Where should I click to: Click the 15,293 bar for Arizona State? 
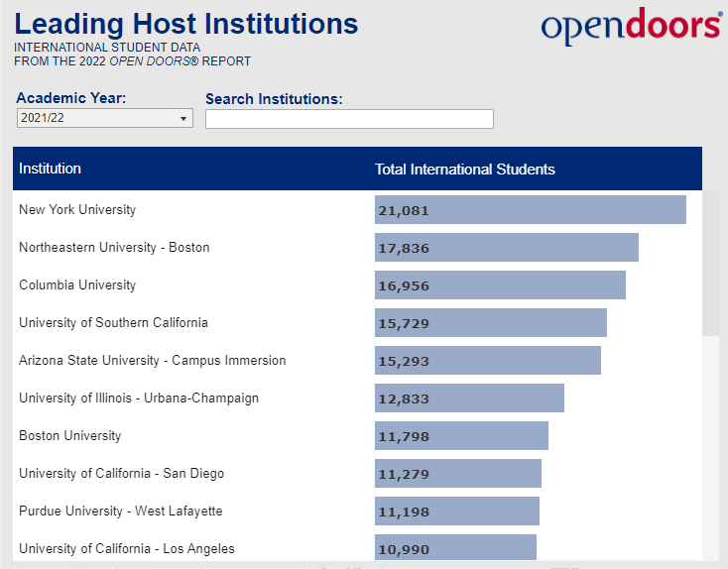[x=488, y=360]
